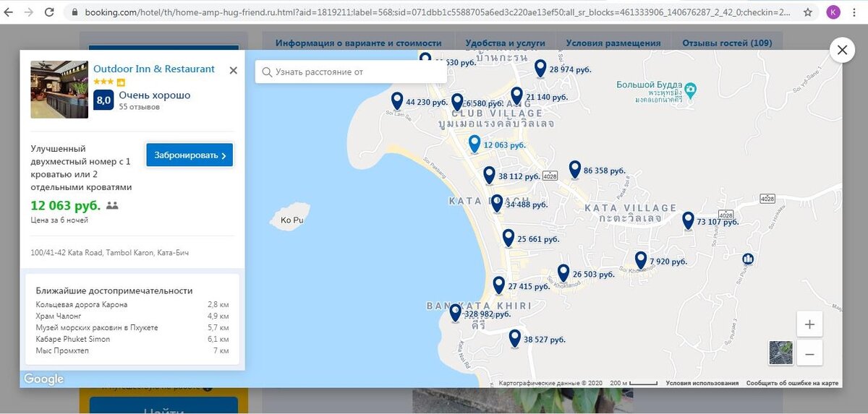868x414 pixels.
Task: Open the Информация о варианте и стоимости tab
Action: click(x=358, y=43)
